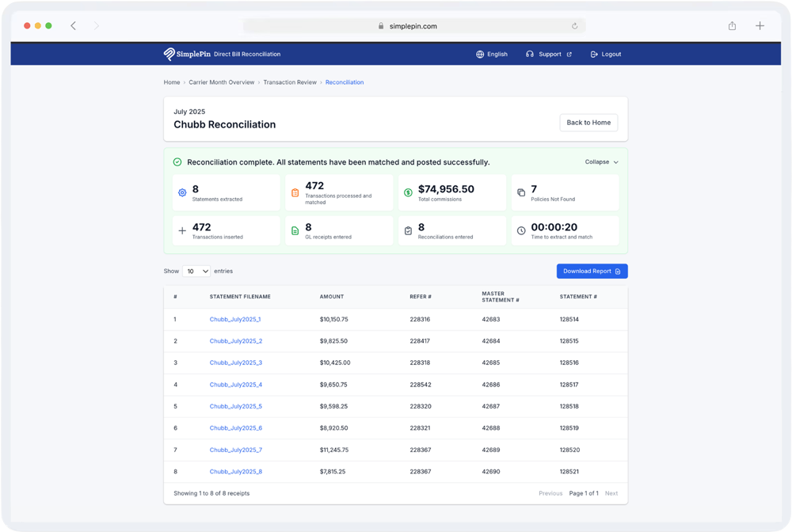Open the Chubb_July2025_8 statement link

236,471
